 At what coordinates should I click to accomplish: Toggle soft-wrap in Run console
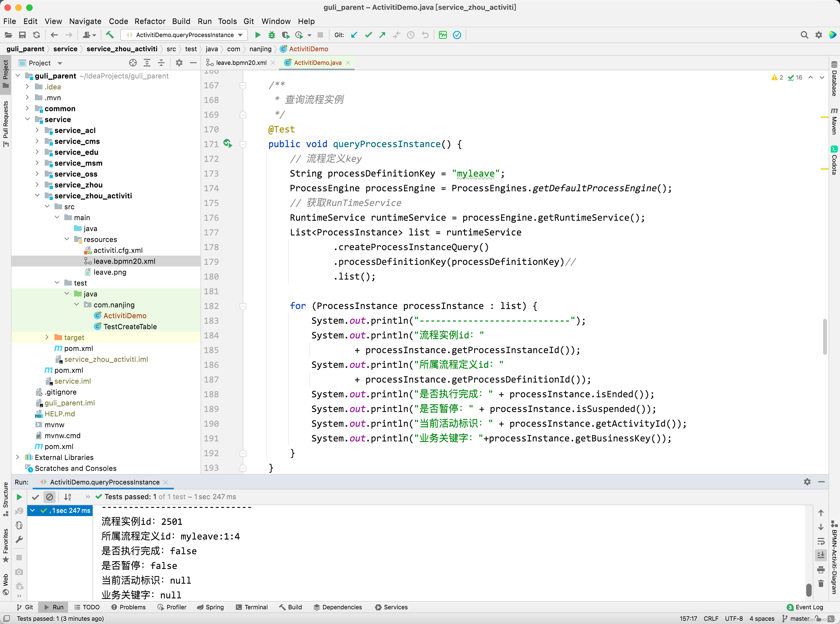point(821,541)
